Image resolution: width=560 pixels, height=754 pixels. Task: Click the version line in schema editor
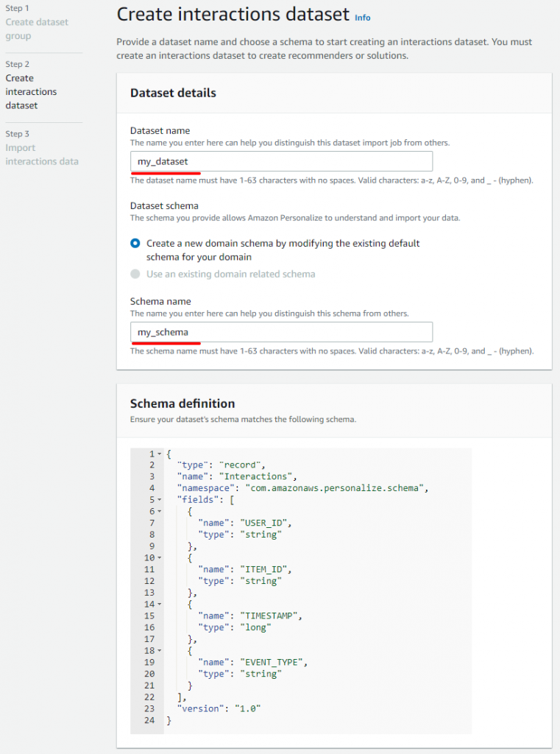[x=219, y=709]
